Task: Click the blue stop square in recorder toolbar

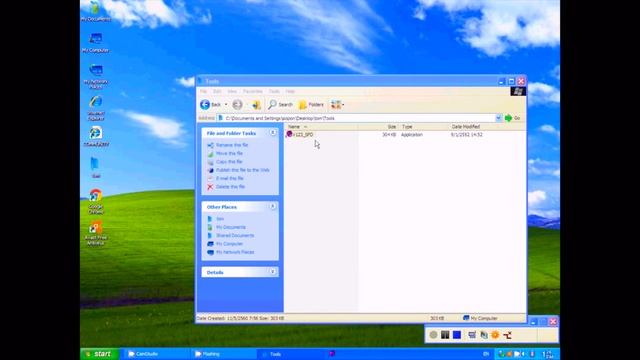Action: pos(457,335)
